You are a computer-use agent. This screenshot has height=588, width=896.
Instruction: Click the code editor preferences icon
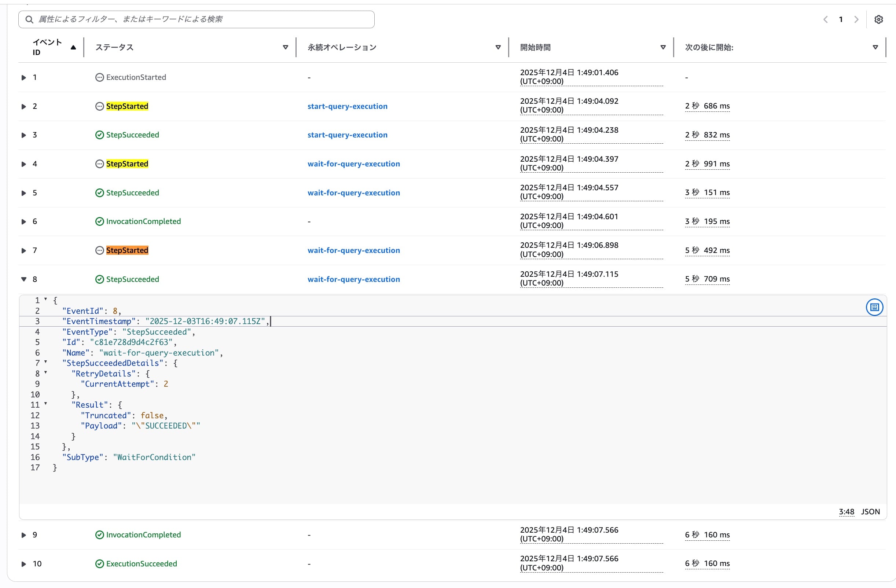(874, 307)
